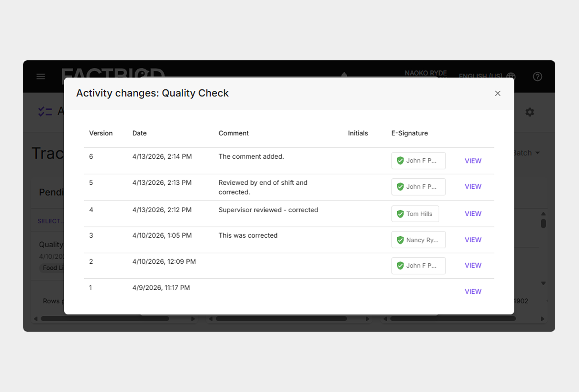Screen dimensions: 579x392
Task: Click Tom Hills e-signature badge
Action: pos(415,214)
